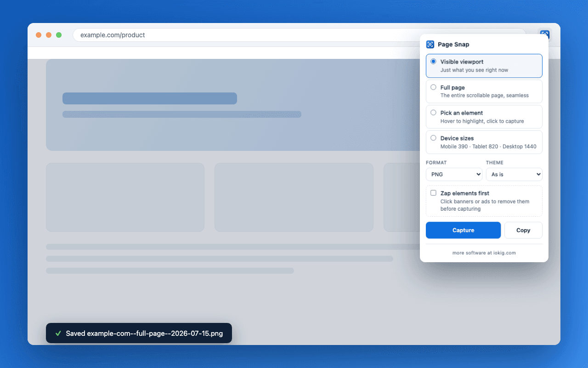Click 'Just what you see right now' description
The image size is (588, 368).
point(474,70)
